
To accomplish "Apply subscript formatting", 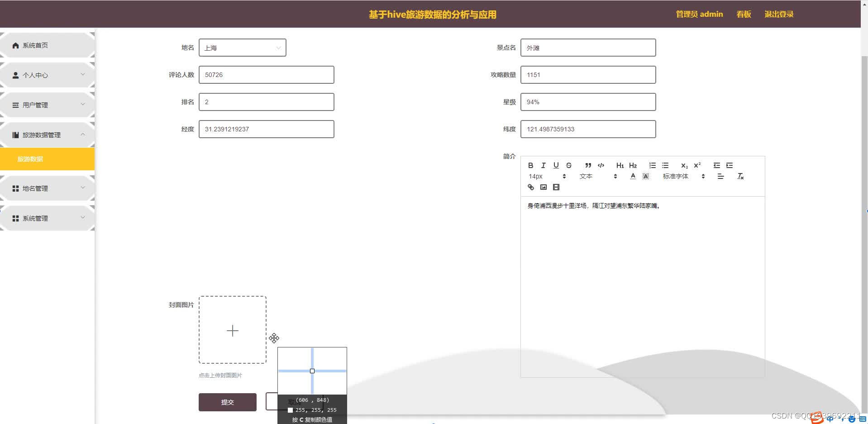I will tap(684, 165).
